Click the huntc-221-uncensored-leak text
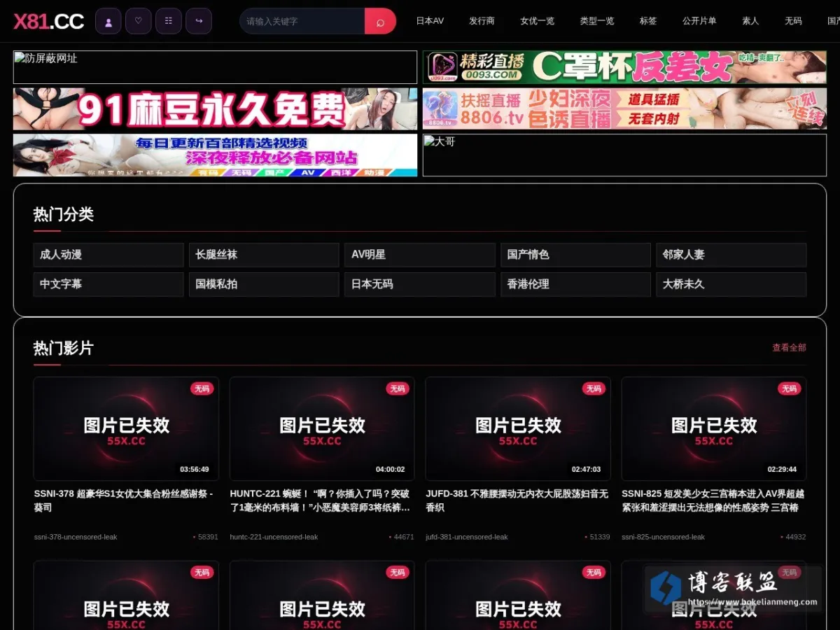Image resolution: width=840 pixels, height=630 pixels. [274, 537]
